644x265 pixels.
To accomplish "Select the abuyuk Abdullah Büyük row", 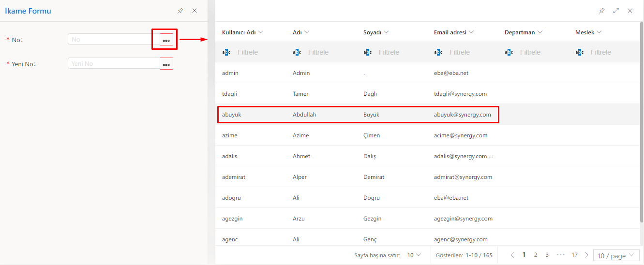I will click(358, 115).
